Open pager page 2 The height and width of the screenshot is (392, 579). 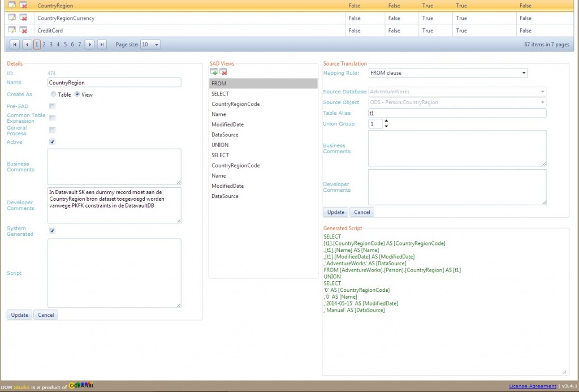coord(44,44)
